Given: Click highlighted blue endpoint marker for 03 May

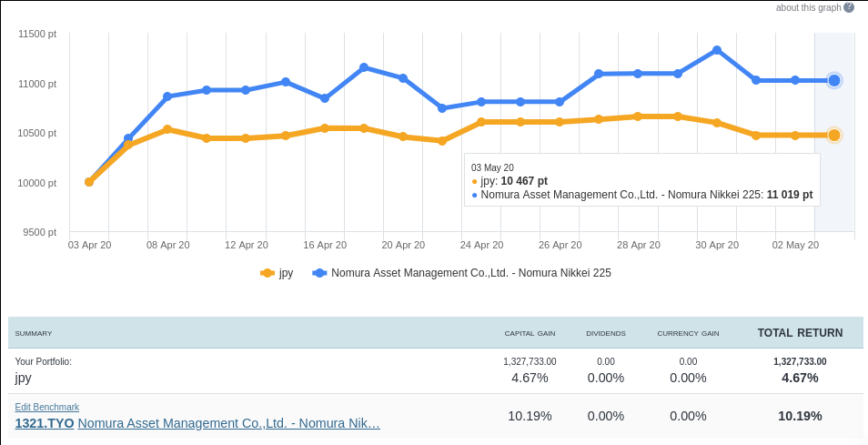Looking at the screenshot, I should click(x=833, y=80).
